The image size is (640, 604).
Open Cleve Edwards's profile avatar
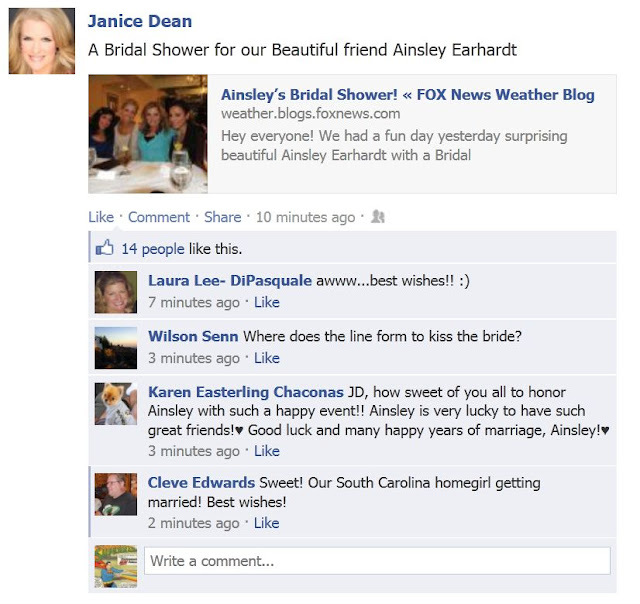tap(116, 494)
